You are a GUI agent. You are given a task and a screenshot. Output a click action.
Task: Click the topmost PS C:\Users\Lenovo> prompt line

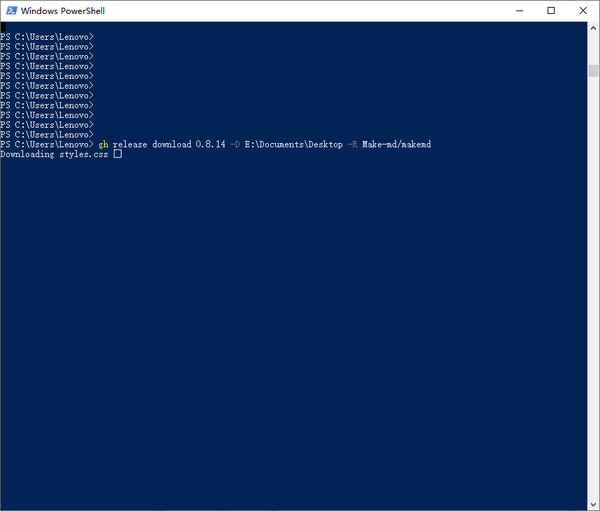[x=47, y=36]
